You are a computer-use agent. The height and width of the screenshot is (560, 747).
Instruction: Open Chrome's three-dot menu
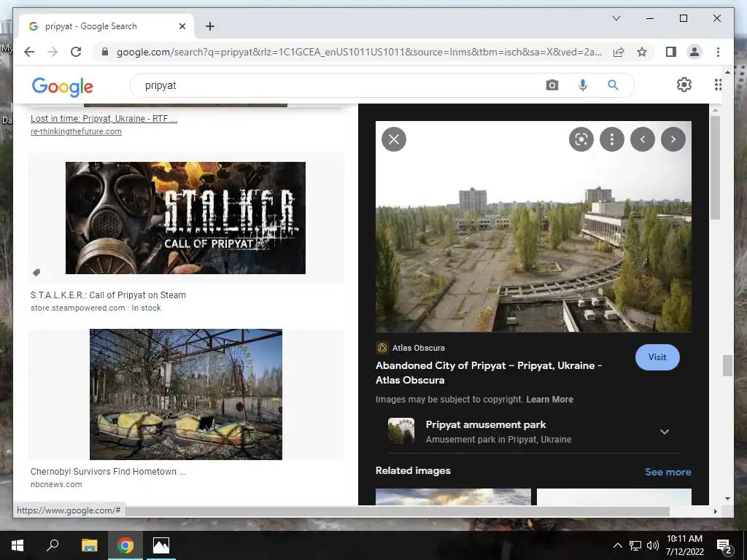718,52
